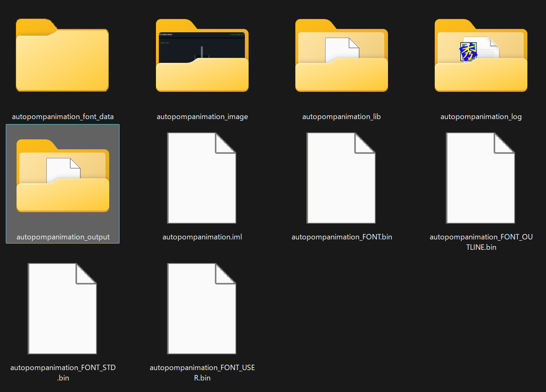546x392 pixels.
Task: Select the autopompanimation_lib folder icon
Action: pos(342,55)
